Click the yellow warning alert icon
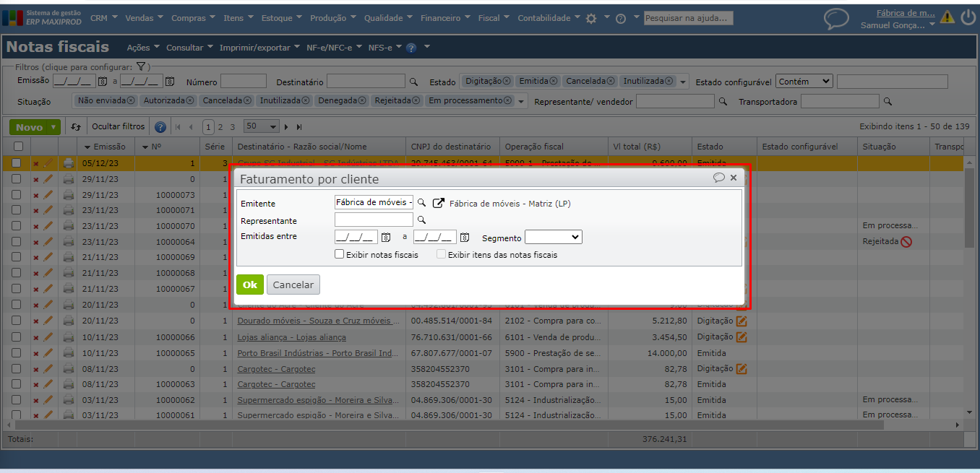 (947, 17)
